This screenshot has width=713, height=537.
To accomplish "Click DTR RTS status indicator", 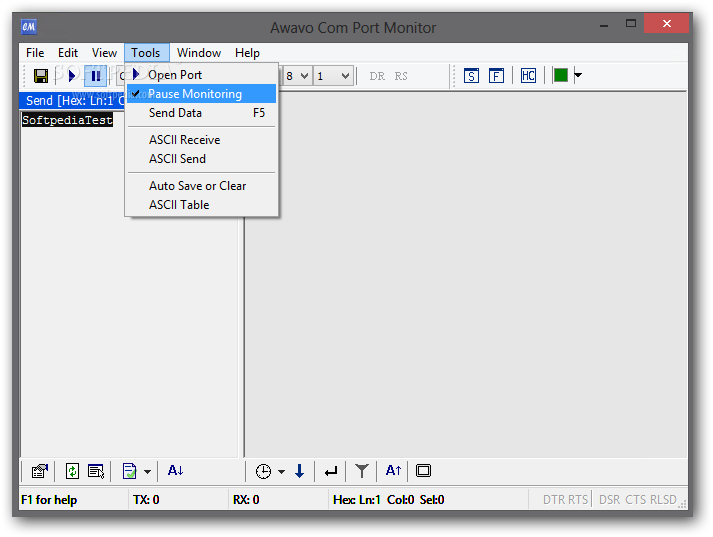I will pos(566,500).
